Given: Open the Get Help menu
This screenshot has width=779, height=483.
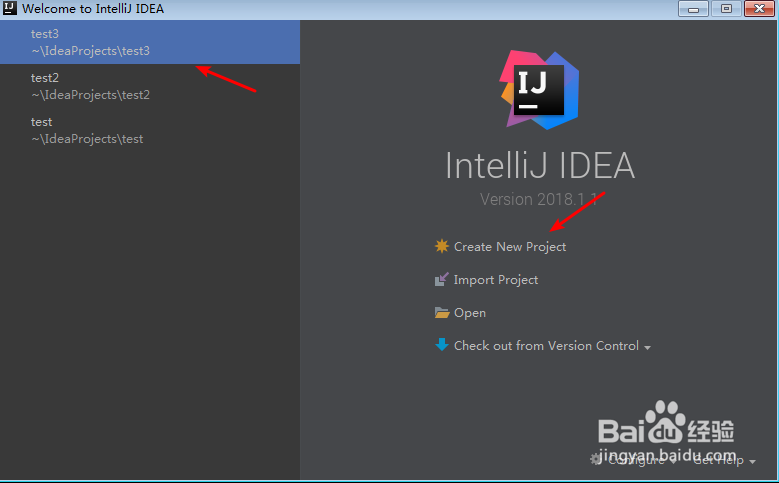Looking at the screenshot, I should (719, 461).
